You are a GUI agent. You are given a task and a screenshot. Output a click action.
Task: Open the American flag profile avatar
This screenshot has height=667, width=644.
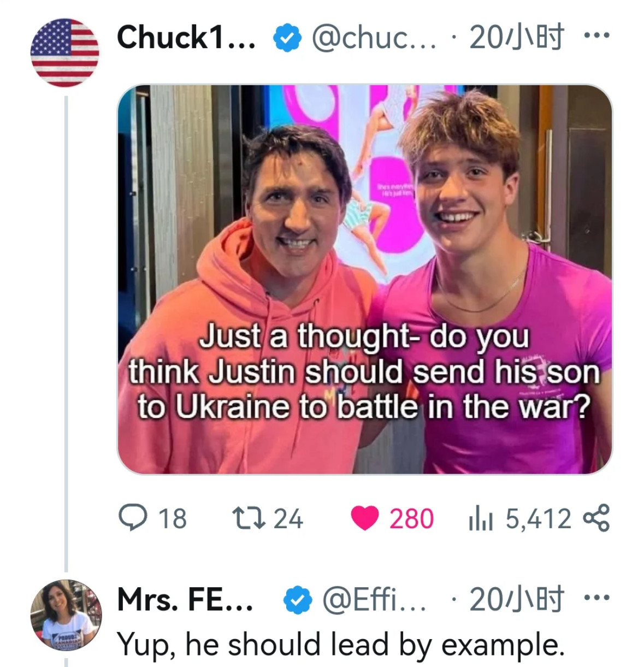coord(65,53)
